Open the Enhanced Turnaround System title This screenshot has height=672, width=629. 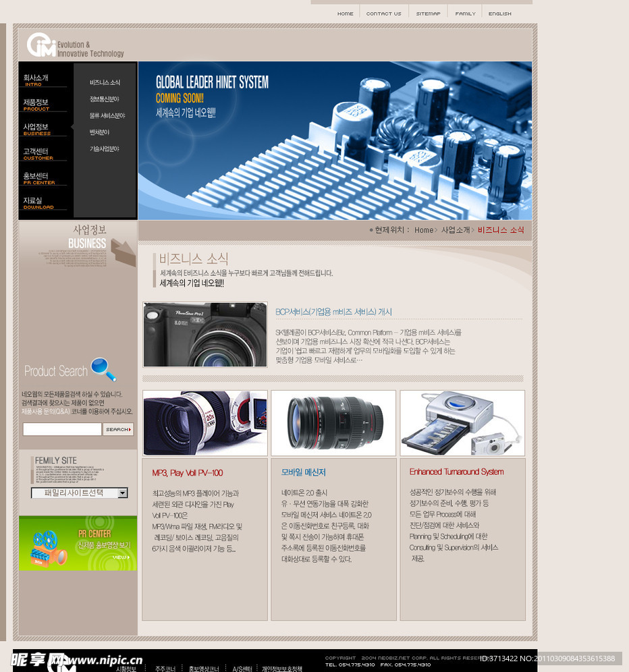pos(457,472)
